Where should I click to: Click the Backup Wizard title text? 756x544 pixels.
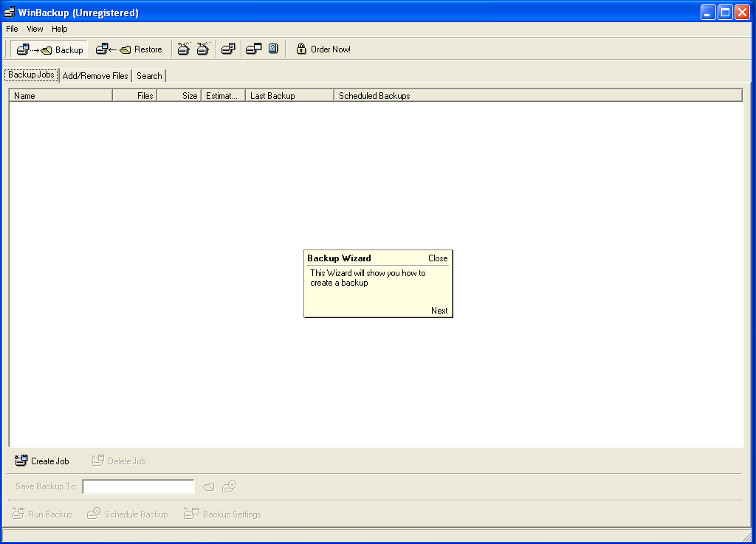(x=339, y=258)
